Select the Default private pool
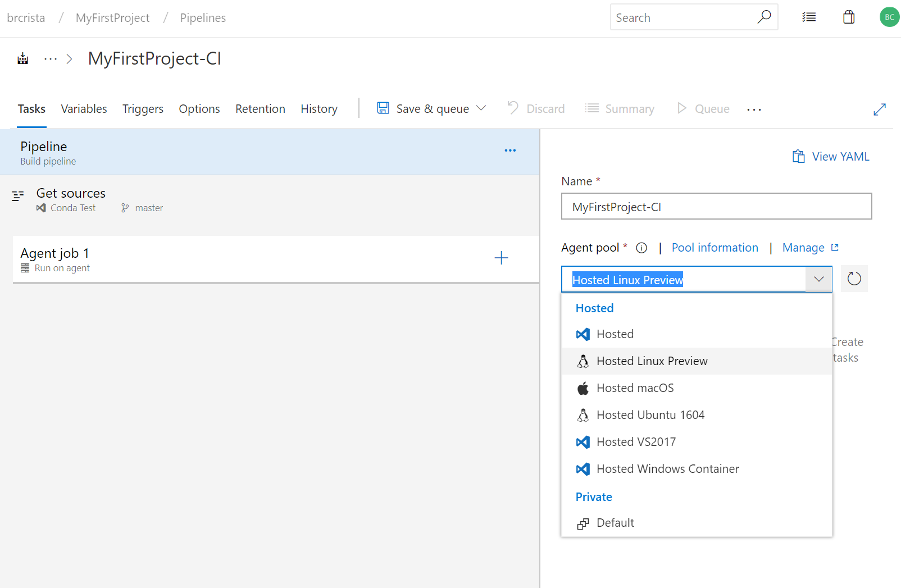This screenshot has width=901, height=588. click(697, 523)
